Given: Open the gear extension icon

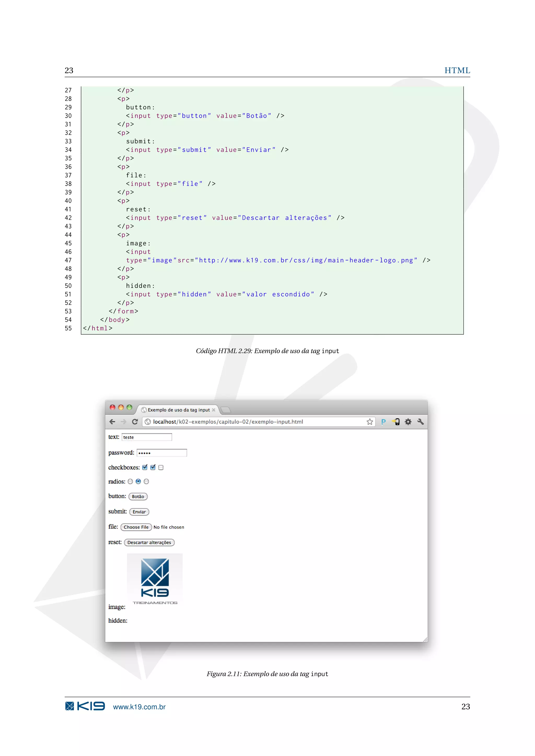Looking at the screenshot, I should coord(408,422).
